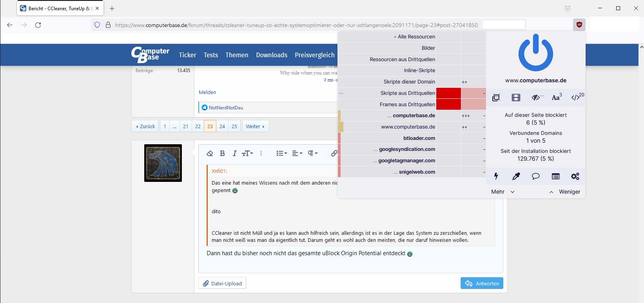644x303 pixels.
Task: Reload the page with refresh icon
Action: (38, 25)
